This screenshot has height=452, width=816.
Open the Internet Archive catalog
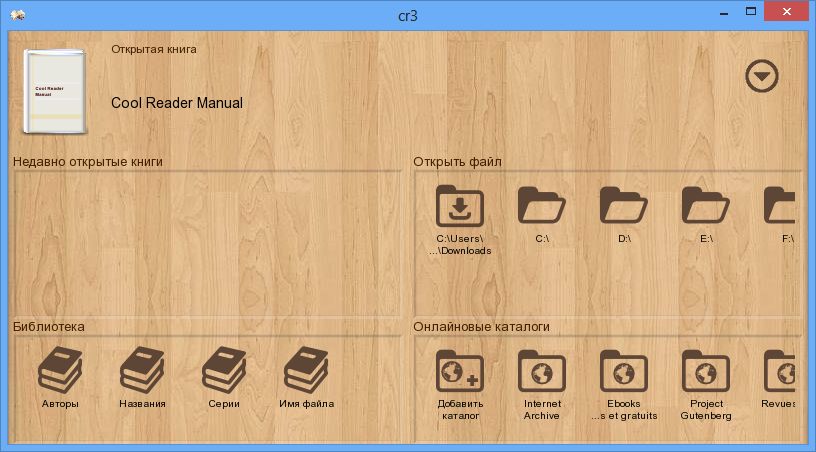(542, 371)
